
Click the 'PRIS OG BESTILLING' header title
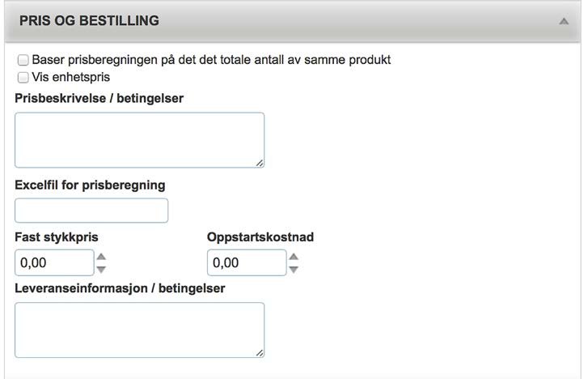pos(89,21)
